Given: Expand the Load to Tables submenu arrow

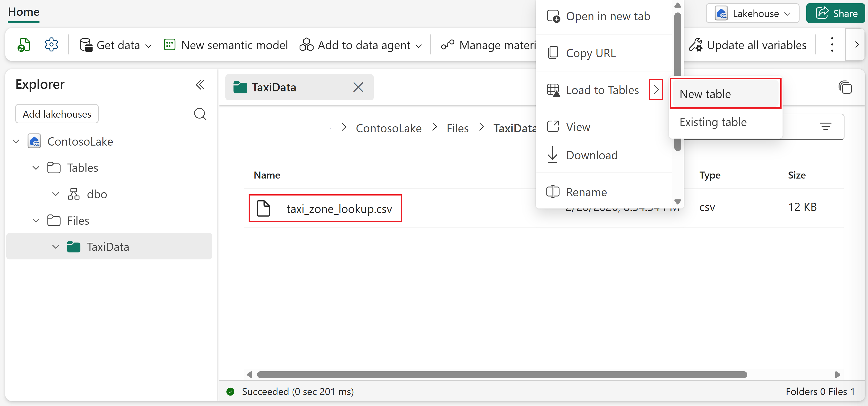Looking at the screenshot, I should 656,90.
